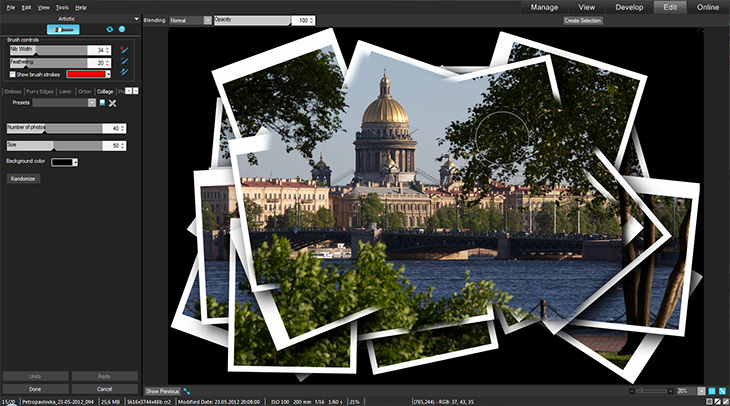Click the Undo button
Viewport: 730px width, 406px height.
(35, 376)
